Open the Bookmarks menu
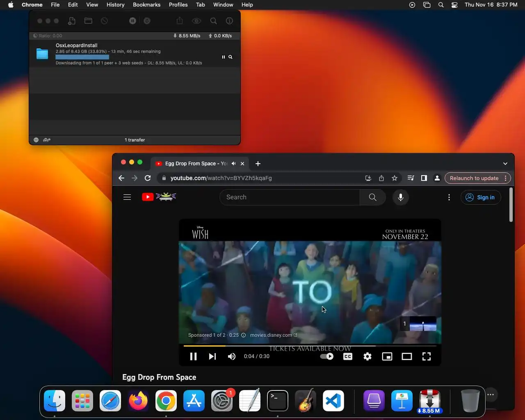525x420 pixels. coord(146,5)
